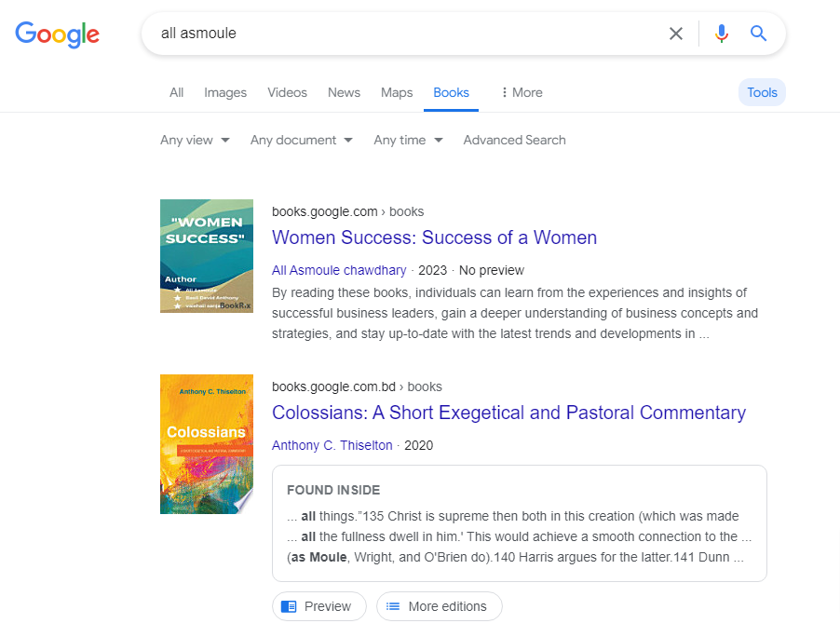Clear the search box with the X icon
840x637 pixels.
(x=676, y=34)
